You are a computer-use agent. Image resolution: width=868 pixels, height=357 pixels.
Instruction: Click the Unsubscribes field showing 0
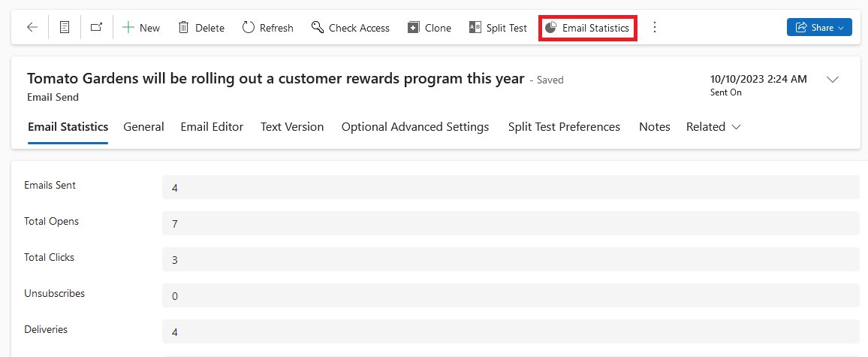(x=511, y=295)
